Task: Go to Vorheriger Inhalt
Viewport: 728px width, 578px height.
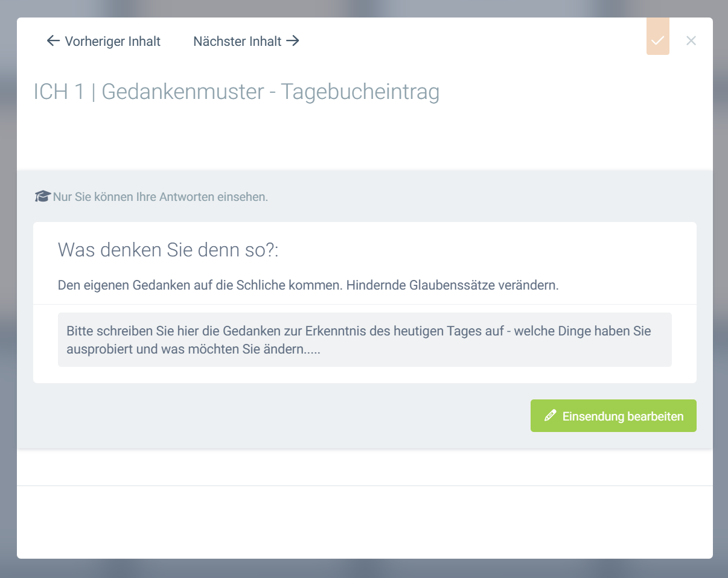Action: coord(112,42)
